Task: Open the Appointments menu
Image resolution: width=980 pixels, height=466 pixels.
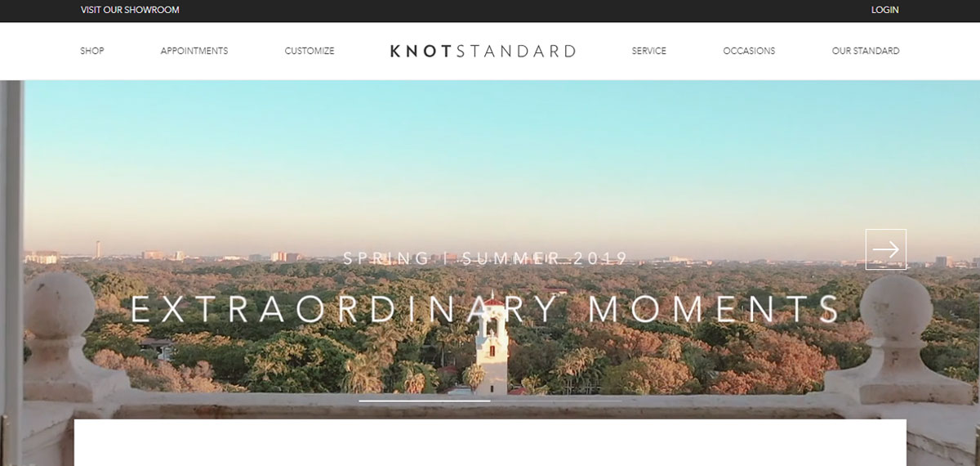Action: (x=194, y=51)
